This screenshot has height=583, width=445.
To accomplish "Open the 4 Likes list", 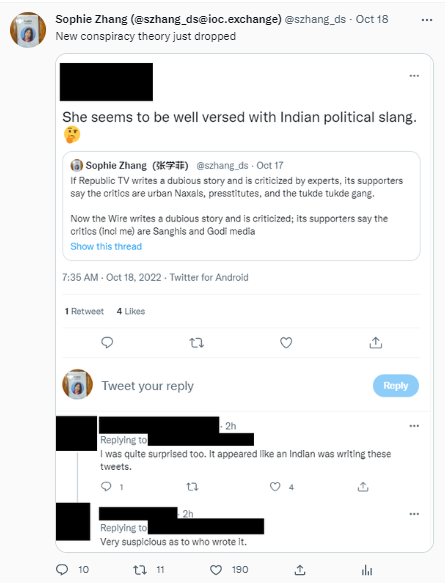I will 131,311.
